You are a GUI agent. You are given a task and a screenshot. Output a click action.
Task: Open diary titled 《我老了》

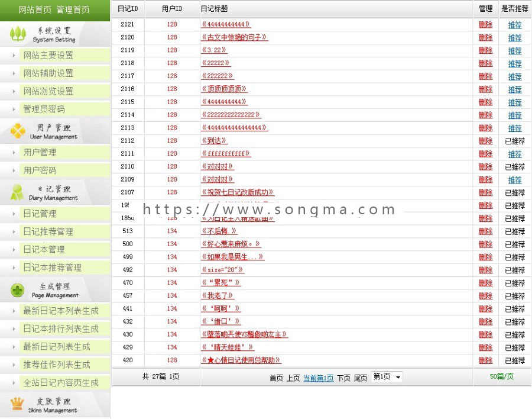coord(218,296)
